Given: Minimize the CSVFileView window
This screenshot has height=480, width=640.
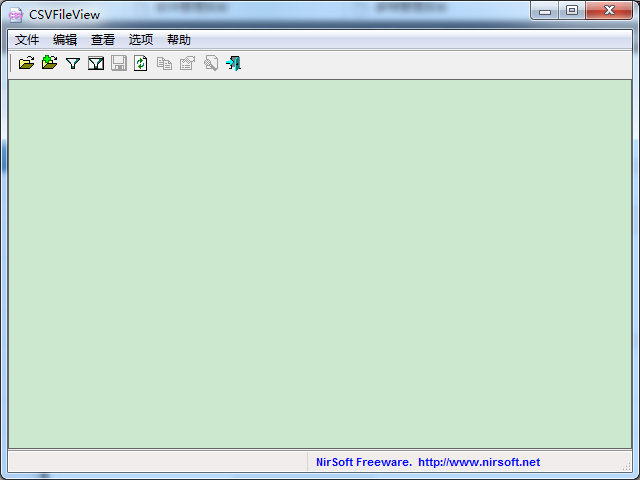Looking at the screenshot, I should coord(544,11).
